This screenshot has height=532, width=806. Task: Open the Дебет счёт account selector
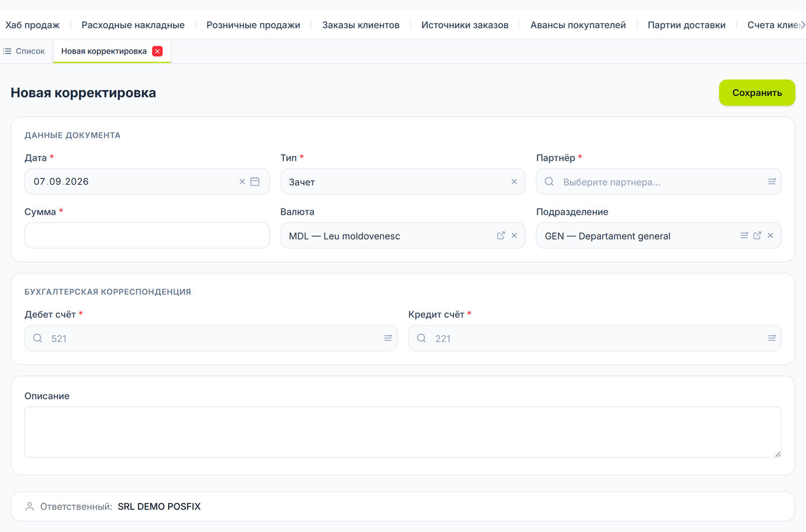(211, 338)
